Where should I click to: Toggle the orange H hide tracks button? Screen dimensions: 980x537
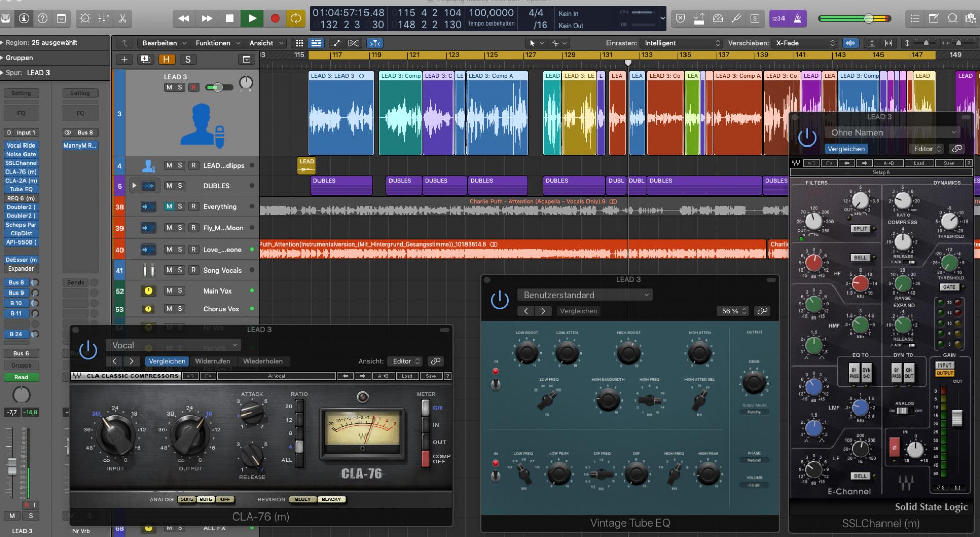[x=166, y=59]
